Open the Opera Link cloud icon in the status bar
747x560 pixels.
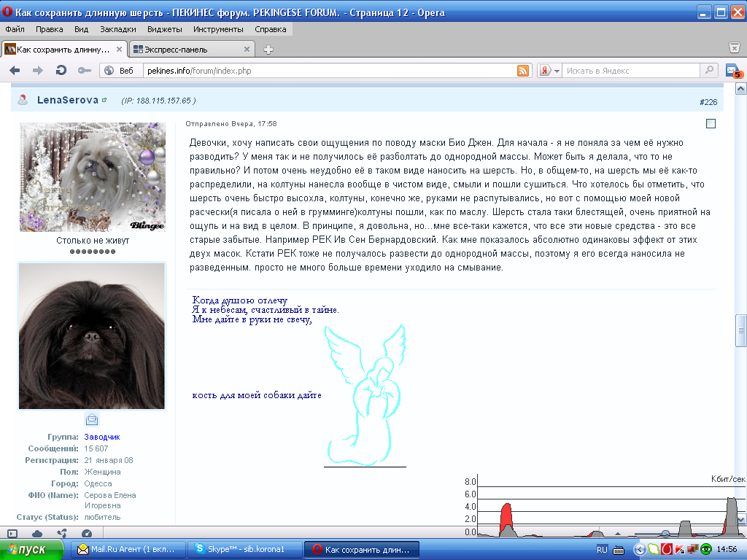point(37,533)
